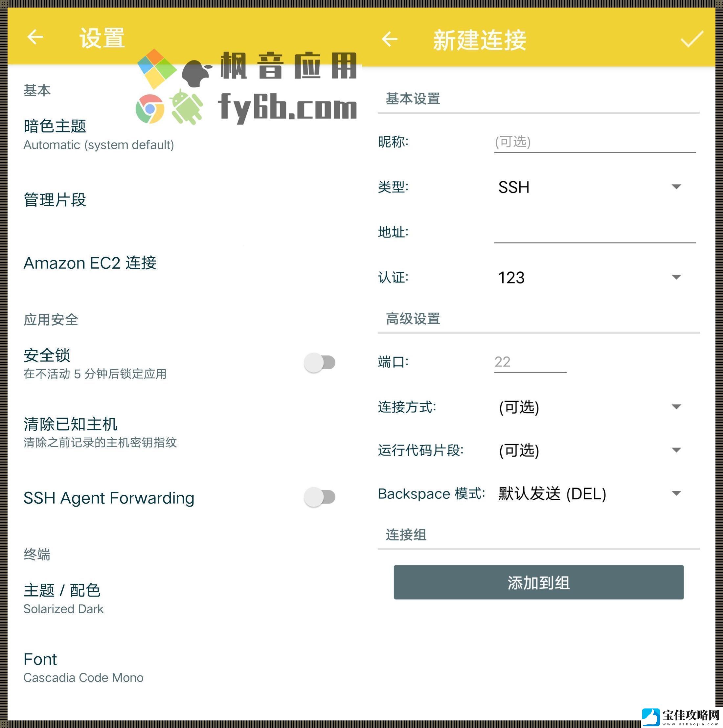Click the 端口: label

(393, 362)
